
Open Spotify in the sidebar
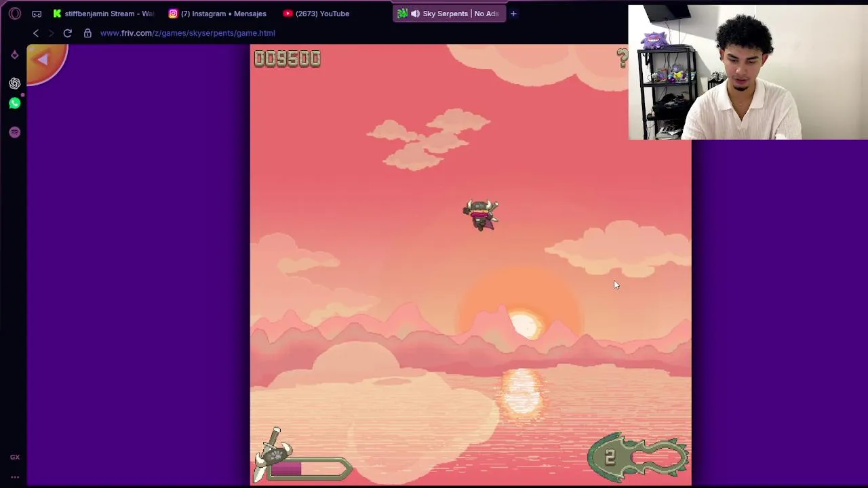point(15,132)
